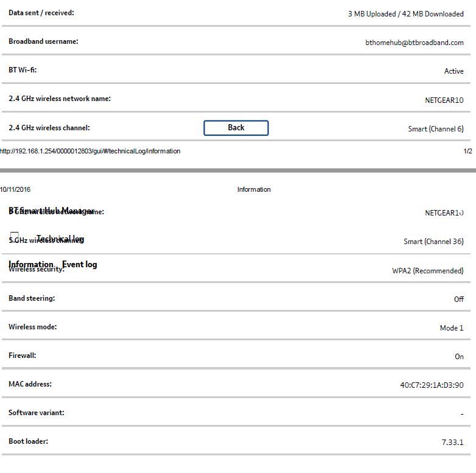Click the Band steering Off value

click(459, 299)
